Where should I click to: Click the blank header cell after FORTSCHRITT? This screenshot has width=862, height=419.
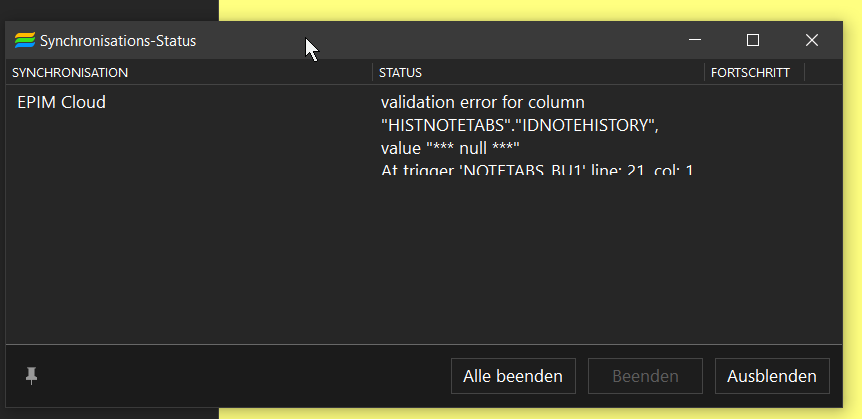823,73
